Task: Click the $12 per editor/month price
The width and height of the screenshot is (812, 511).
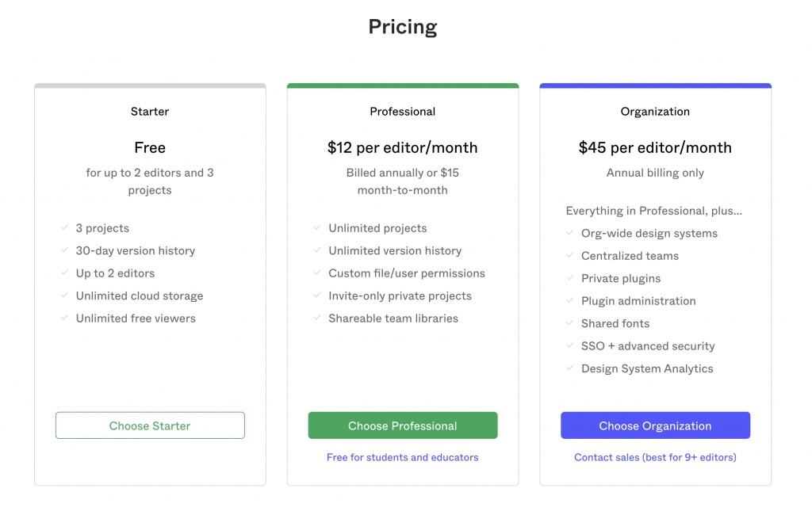Action: 402,147
